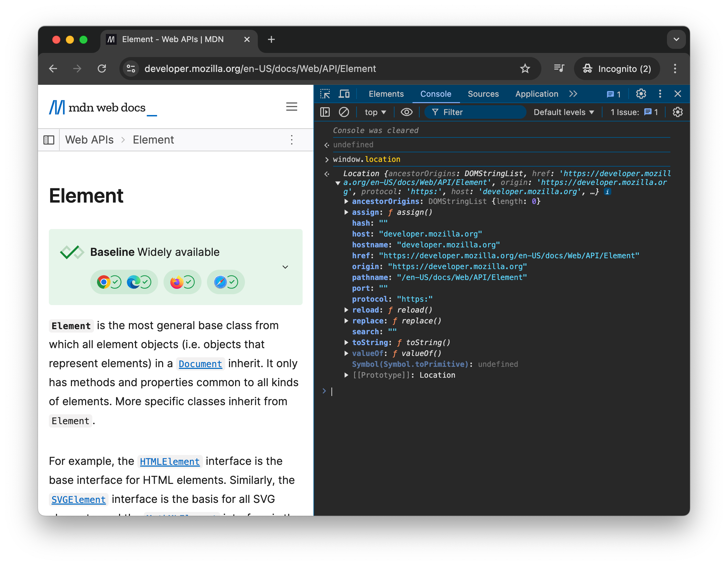Reload the page with refresh icon

coord(102,69)
